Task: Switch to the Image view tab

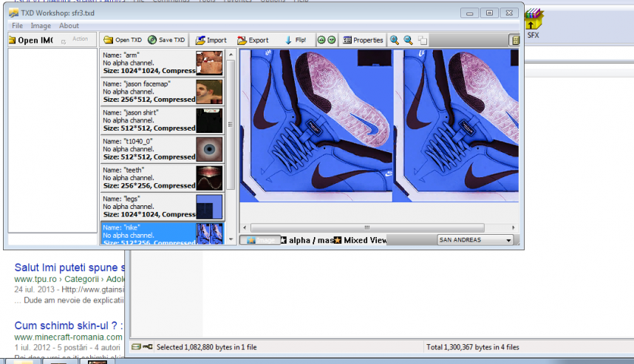Action: [x=260, y=240]
